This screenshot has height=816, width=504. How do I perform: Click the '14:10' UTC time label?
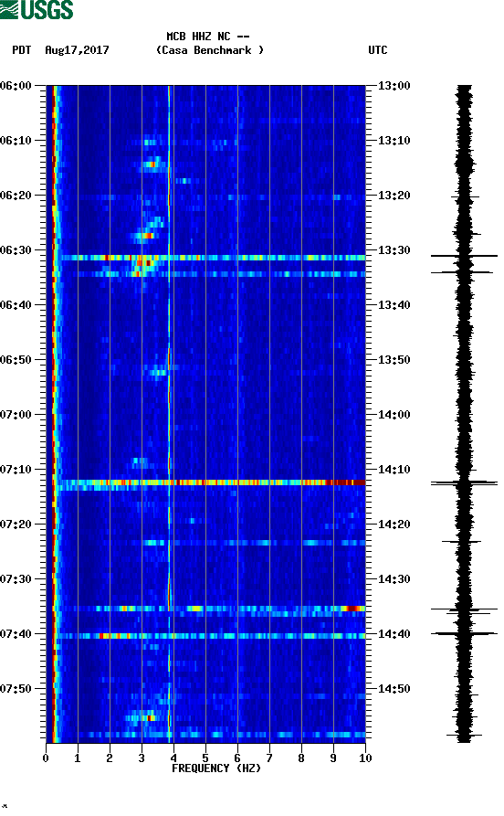(x=394, y=470)
